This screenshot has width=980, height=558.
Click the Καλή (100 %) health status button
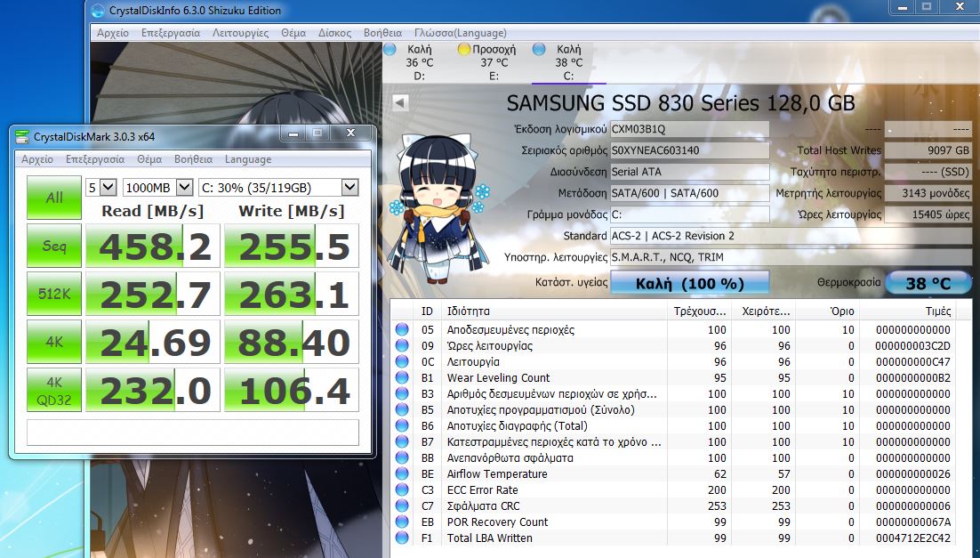(689, 283)
